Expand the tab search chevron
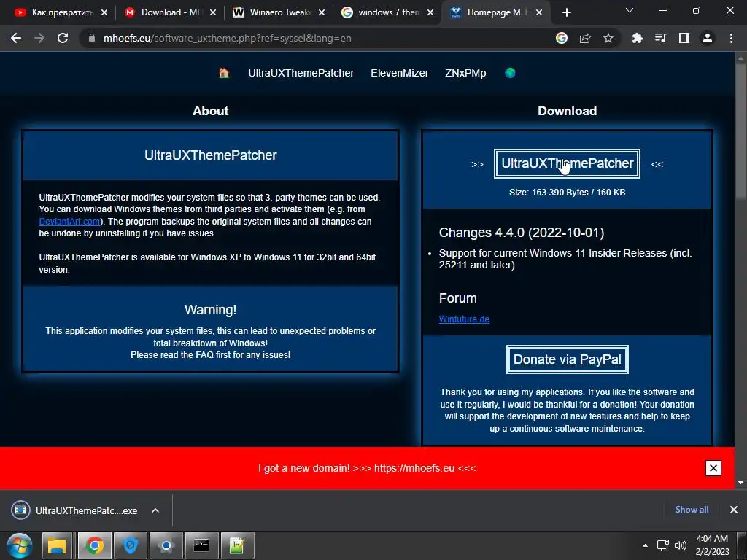 (630, 10)
